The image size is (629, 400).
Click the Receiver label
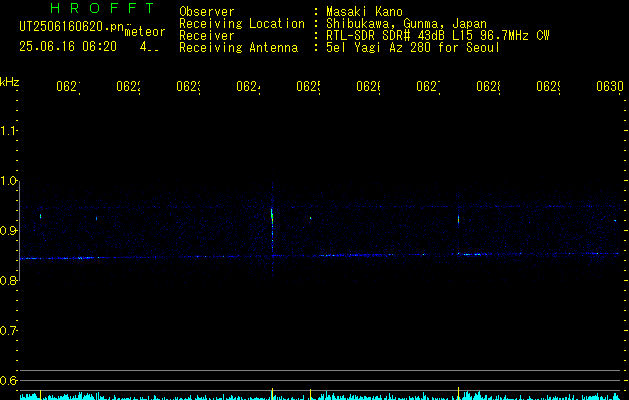207,36
